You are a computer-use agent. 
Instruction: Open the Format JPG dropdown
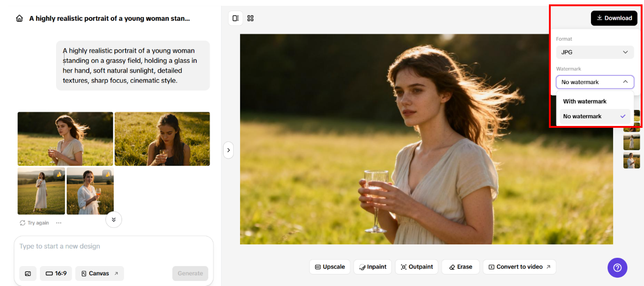coord(595,52)
